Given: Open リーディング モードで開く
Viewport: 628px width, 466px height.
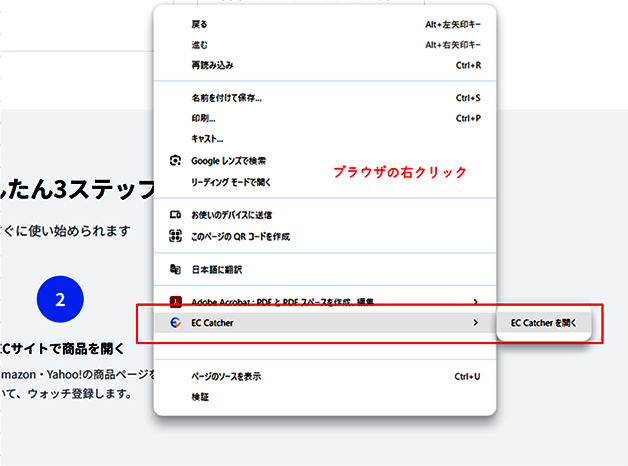Looking at the screenshot, I should (x=325, y=183).
